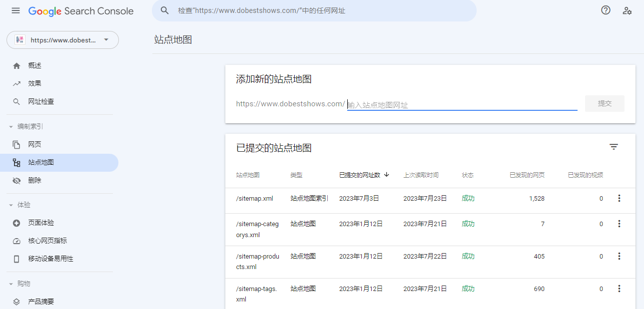This screenshot has width=644, height=309.
Task: Click the 页面体验 plus-circle icon
Action: (16, 223)
